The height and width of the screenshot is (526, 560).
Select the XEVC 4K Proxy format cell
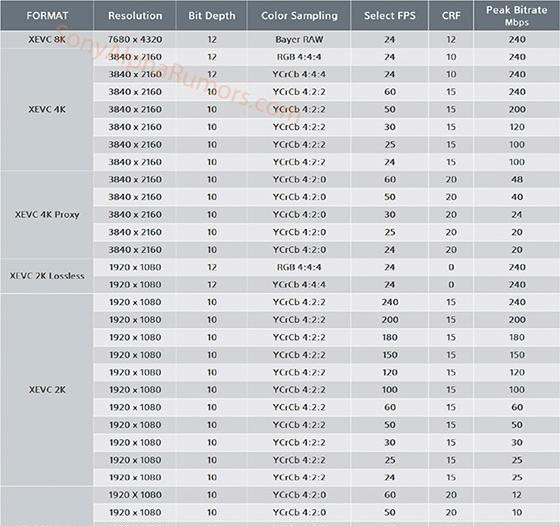[47, 215]
